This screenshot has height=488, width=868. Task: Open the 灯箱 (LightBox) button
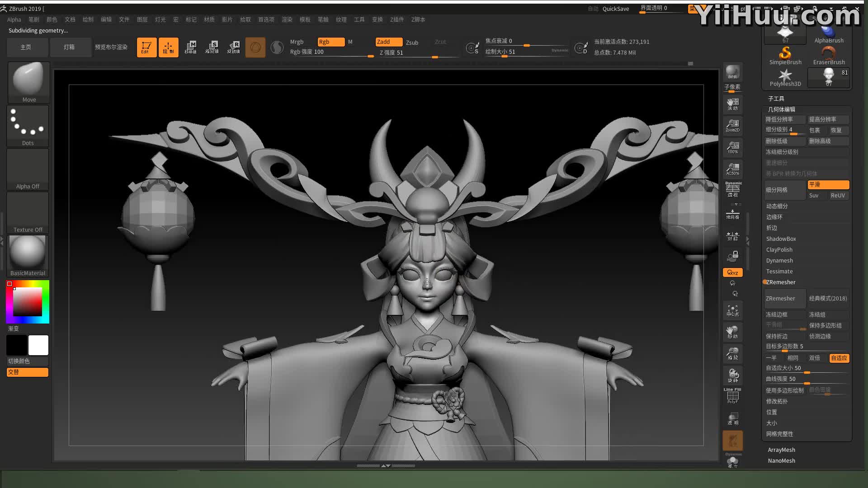click(70, 47)
